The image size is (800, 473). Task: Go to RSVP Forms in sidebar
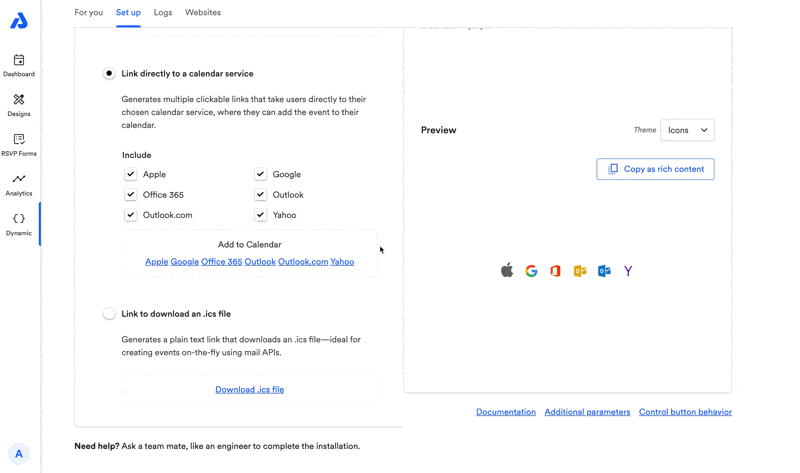[x=19, y=145]
